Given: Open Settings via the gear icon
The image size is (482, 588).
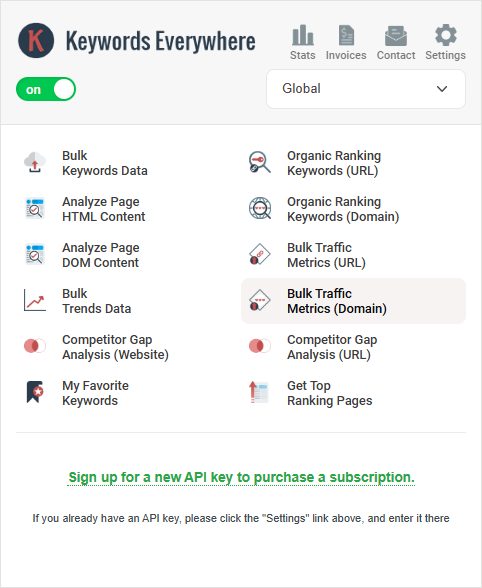Looking at the screenshot, I should (x=446, y=34).
